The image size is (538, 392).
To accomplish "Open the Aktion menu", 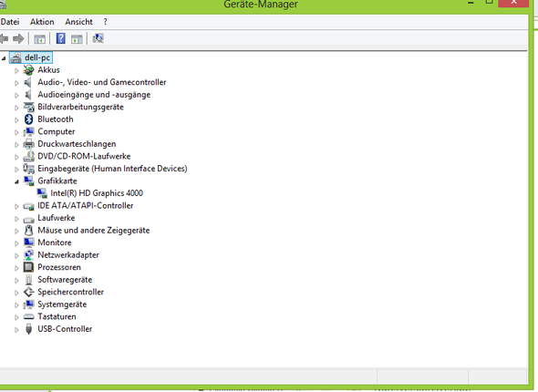I will 42,22.
